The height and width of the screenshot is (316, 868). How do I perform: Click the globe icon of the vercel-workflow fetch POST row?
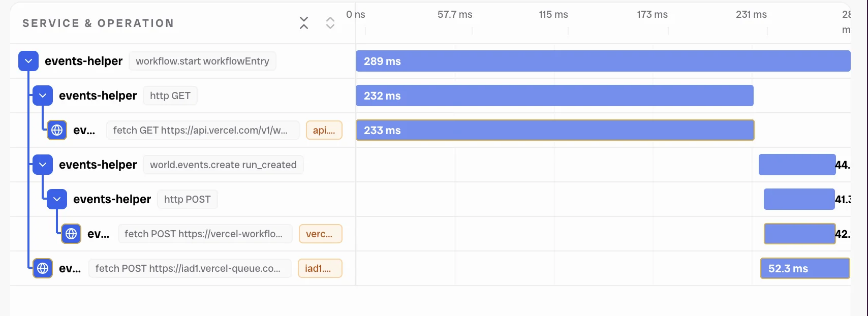pos(71,234)
